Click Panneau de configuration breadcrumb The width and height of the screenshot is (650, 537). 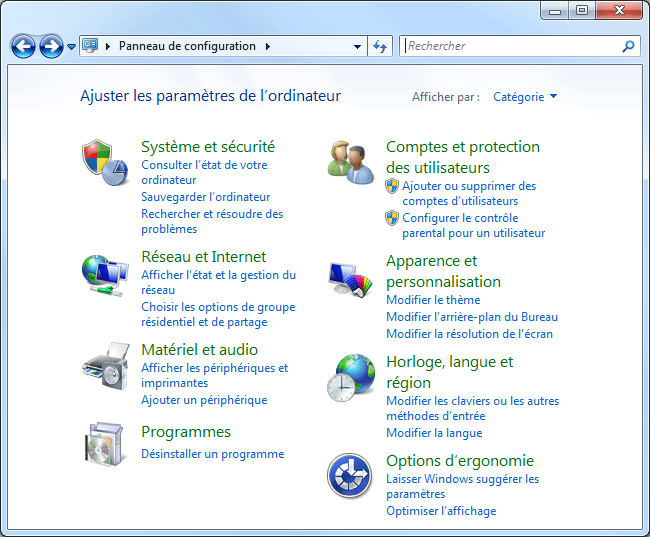(187, 46)
